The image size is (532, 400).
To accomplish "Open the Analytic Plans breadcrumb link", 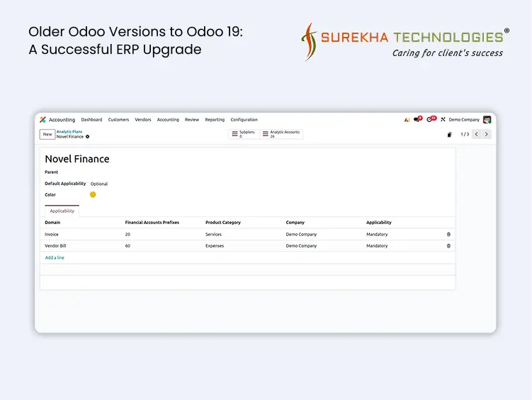I will point(69,131).
